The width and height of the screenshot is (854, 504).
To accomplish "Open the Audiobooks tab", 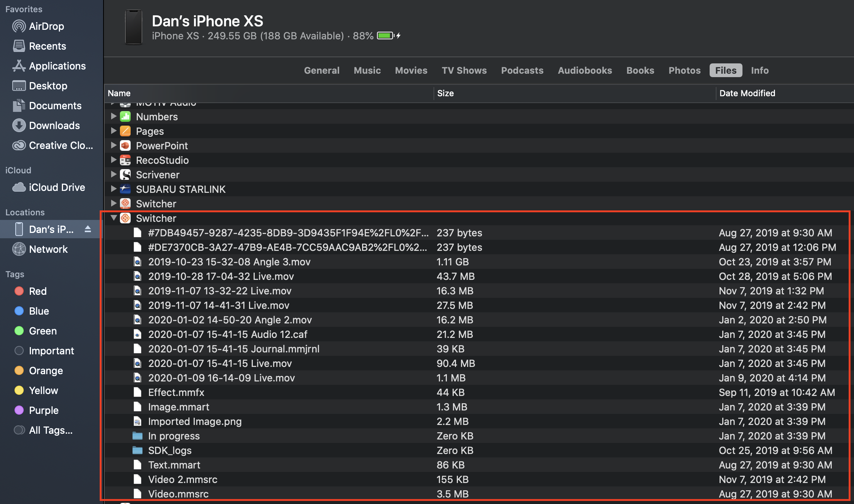I will 585,70.
